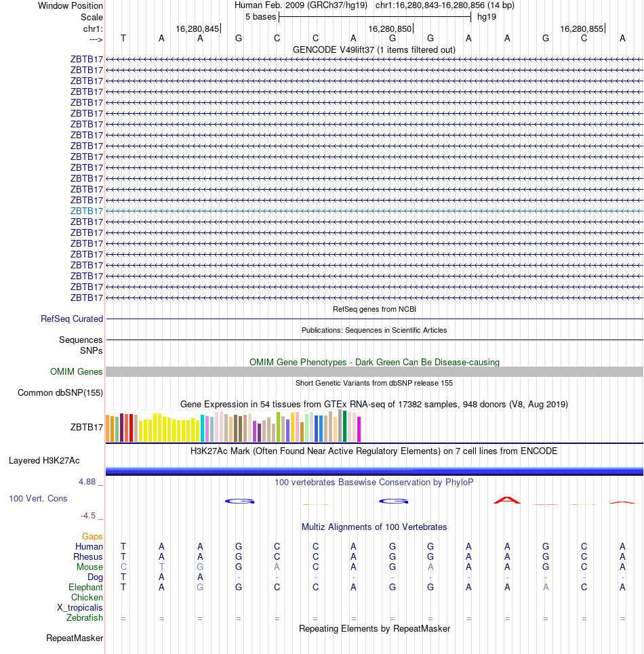The image size is (644, 654).
Task: Open the Layered H3K27Ac track label
Action: (x=44, y=460)
